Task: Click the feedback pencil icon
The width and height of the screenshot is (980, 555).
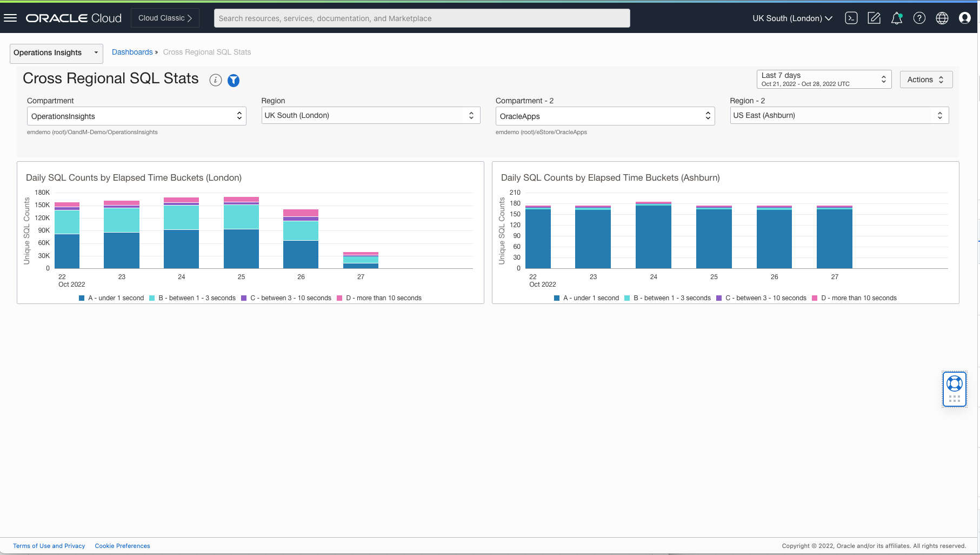Action: pos(874,18)
